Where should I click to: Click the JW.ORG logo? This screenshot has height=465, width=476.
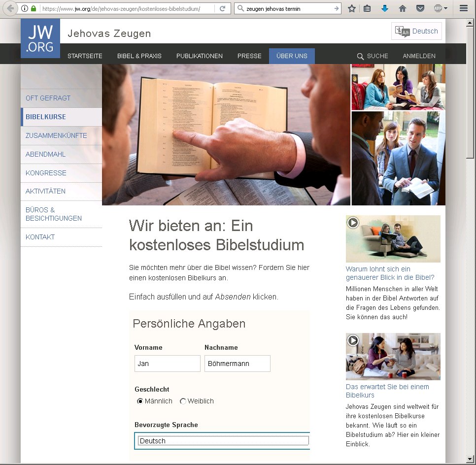(x=40, y=38)
